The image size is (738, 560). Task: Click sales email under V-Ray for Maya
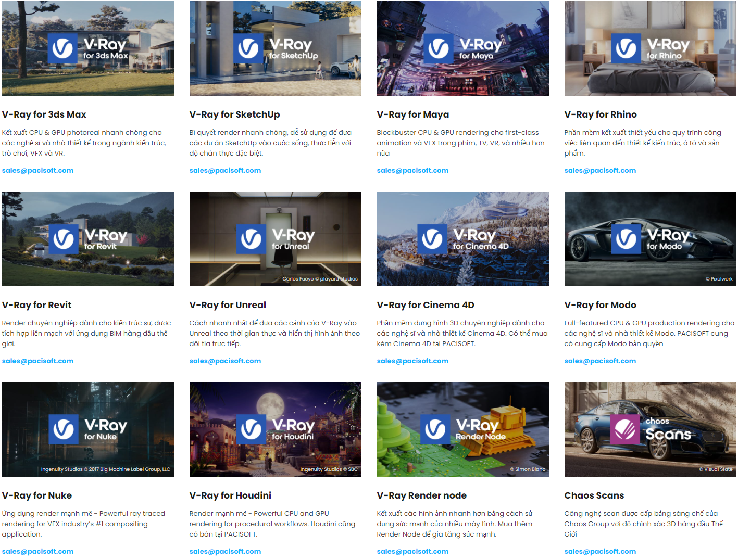tap(412, 170)
